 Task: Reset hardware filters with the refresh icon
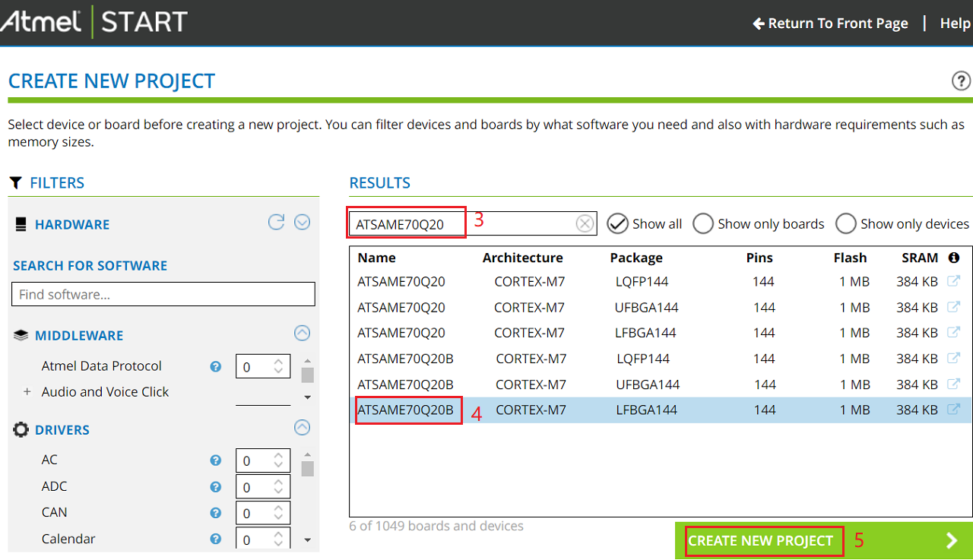point(276,223)
